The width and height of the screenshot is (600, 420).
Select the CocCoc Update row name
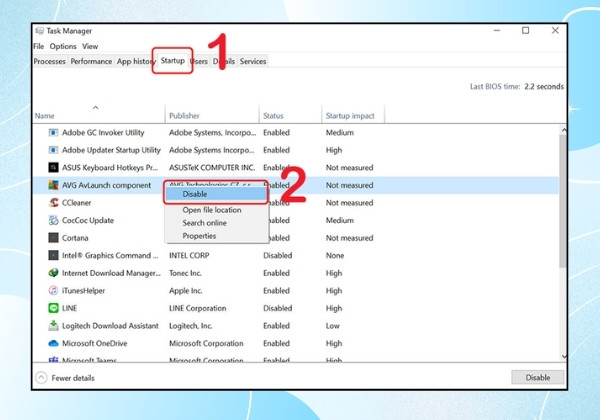coord(88,220)
